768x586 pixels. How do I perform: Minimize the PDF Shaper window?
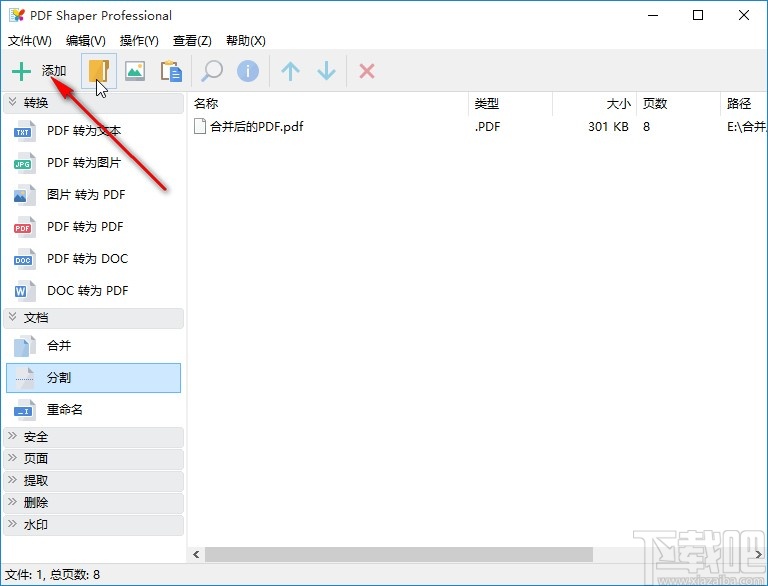pyautogui.click(x=652, y=15)
